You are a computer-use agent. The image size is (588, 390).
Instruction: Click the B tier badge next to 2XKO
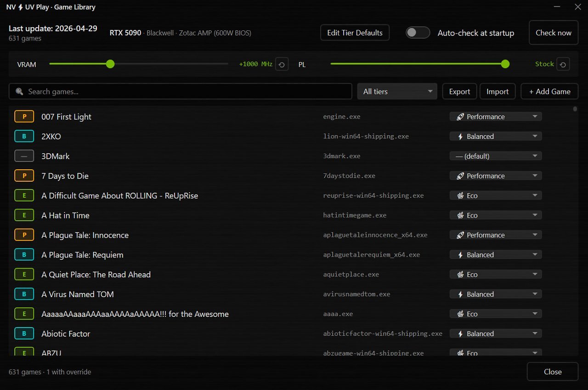pos(24,137)
